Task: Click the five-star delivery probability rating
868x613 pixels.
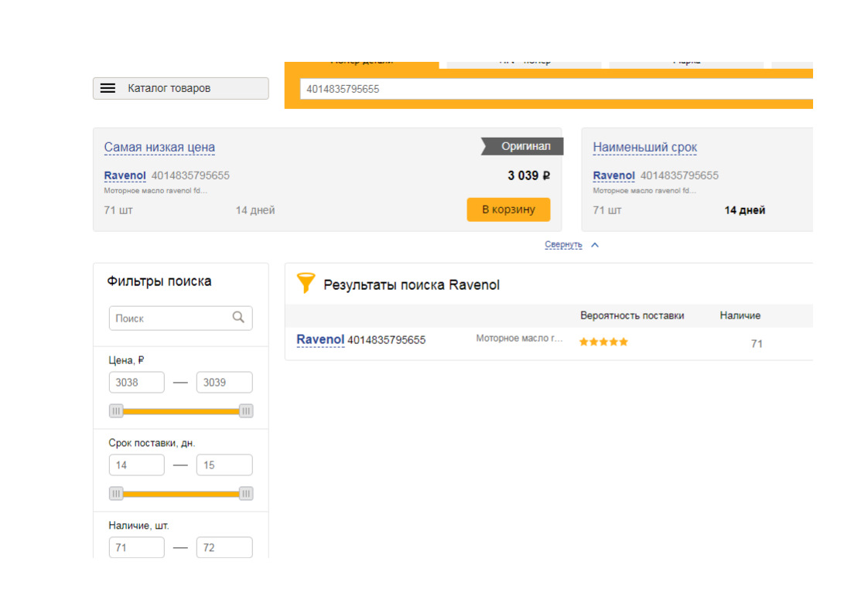Action: (603, 342)
